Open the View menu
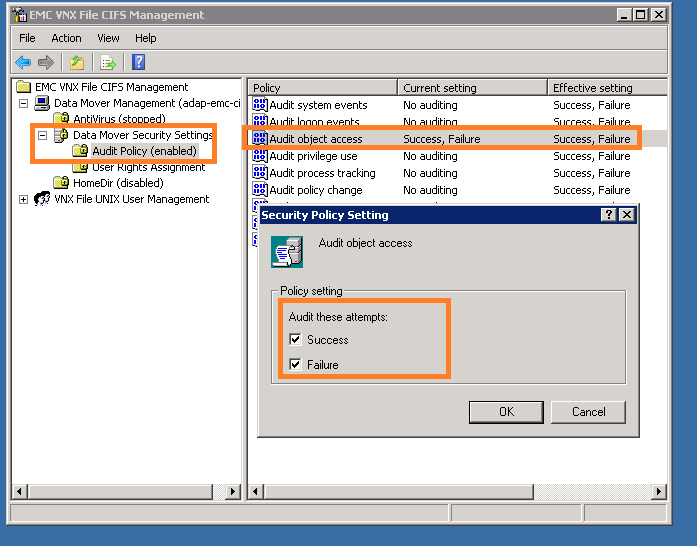The image size is (697, 546). click(108, 38)
